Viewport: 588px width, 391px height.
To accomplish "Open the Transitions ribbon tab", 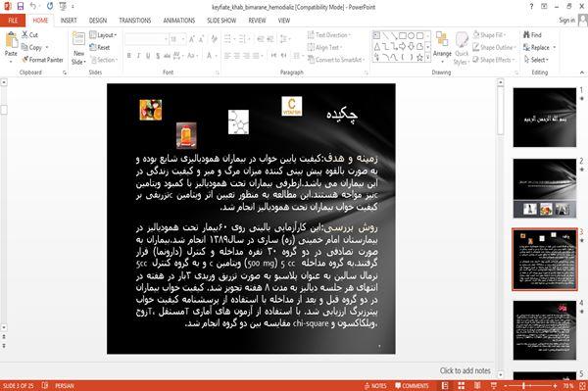I will pos(135,21).
